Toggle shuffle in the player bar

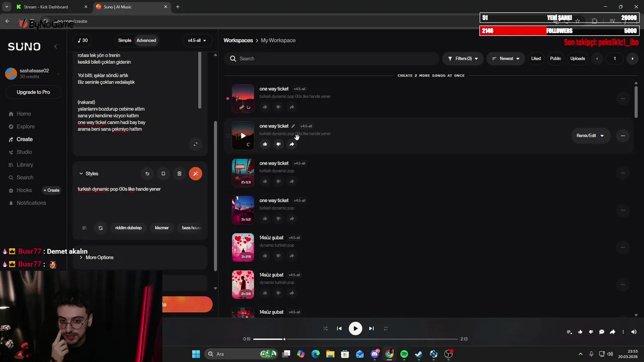(x=325, y=328)
